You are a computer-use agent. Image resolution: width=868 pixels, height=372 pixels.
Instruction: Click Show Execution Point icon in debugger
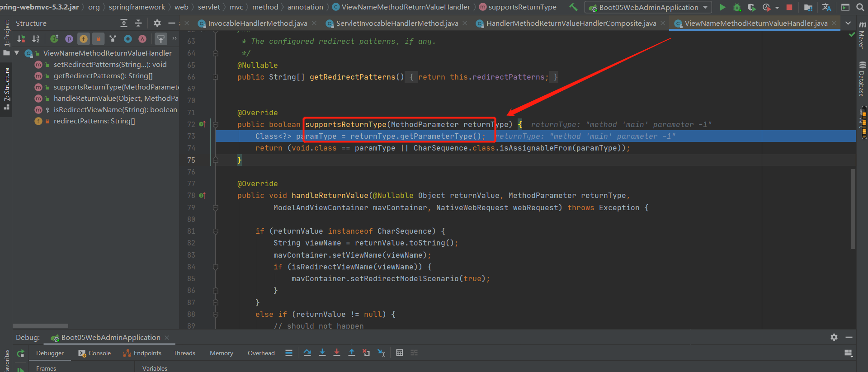pos(289,353)
